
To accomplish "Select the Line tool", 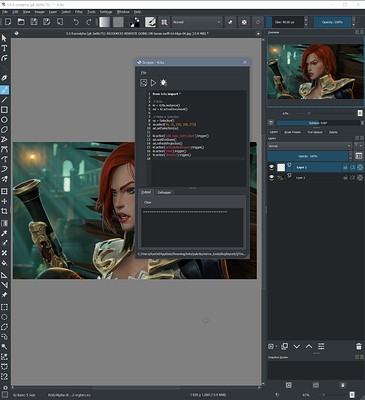I will click(4, 100).
